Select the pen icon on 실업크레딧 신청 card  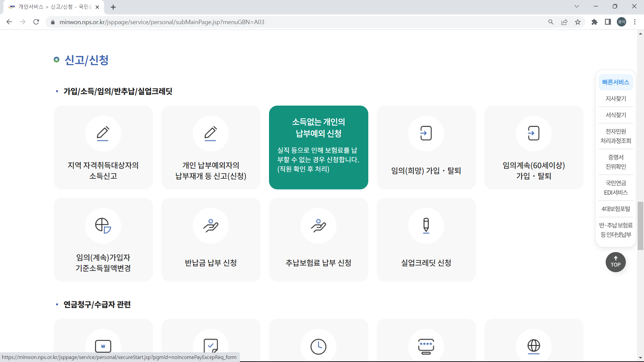(426, 226)
